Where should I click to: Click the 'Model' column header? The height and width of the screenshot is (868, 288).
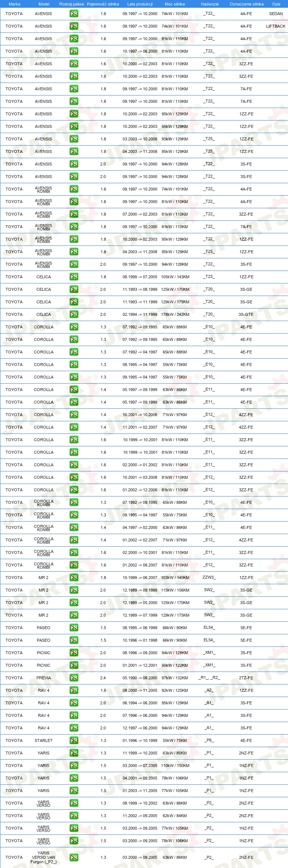click(44, 4)
